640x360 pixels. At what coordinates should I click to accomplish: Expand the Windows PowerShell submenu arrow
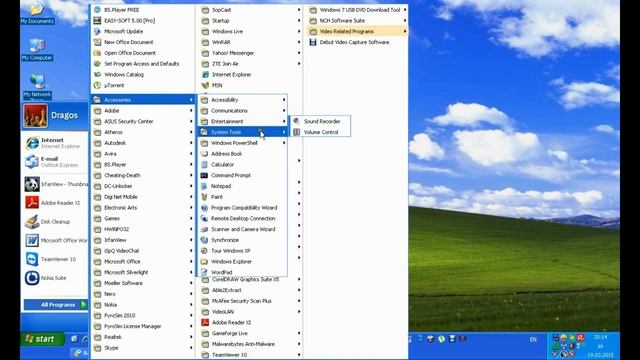coord(284,143)
